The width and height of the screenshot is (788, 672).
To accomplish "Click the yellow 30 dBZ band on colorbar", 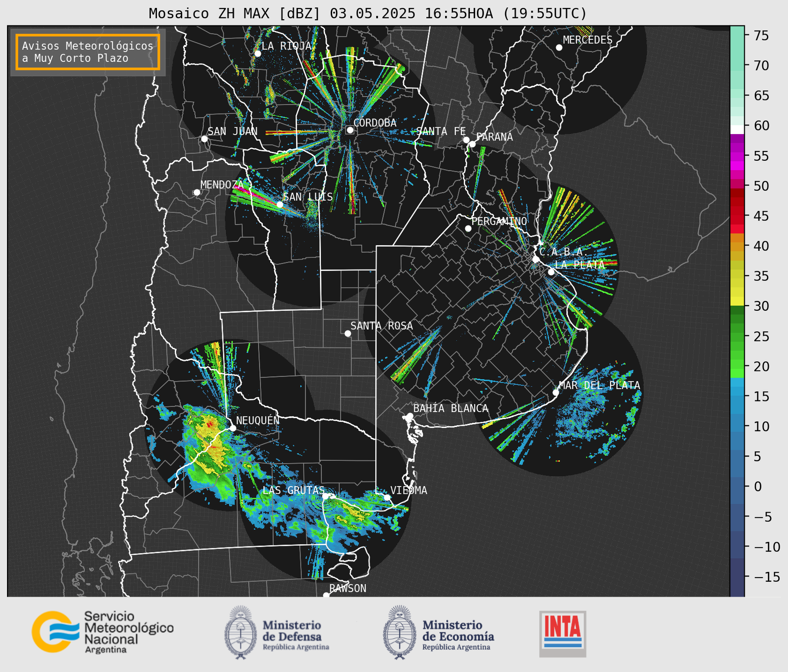I will (x=737, y=302).
